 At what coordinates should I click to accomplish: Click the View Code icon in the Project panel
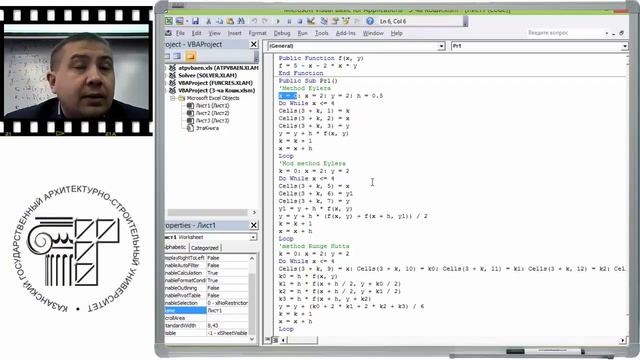[167, 56]
